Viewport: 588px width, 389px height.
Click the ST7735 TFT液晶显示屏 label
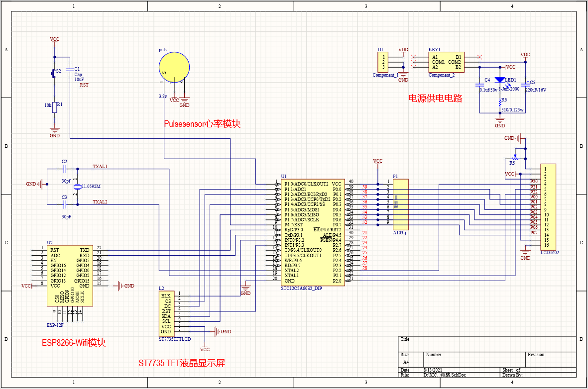[x=182, y=363]
